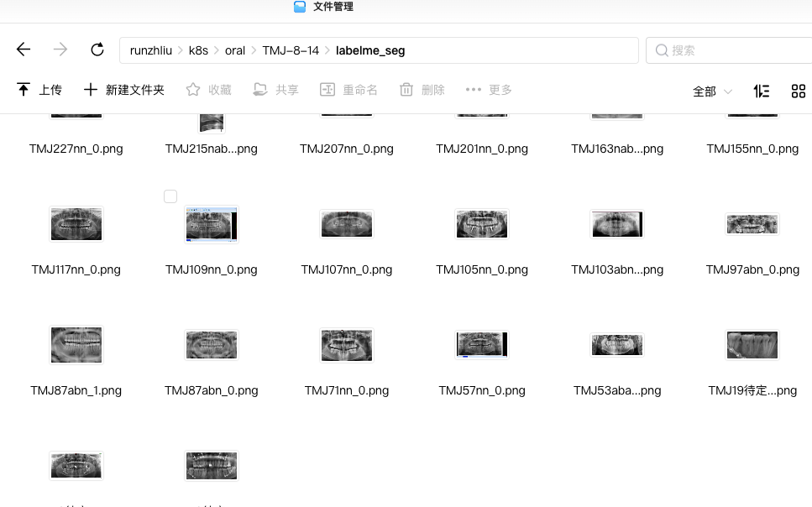Click the 共享 share button
This screenshot has height=507, width=812.
[275, 90]
